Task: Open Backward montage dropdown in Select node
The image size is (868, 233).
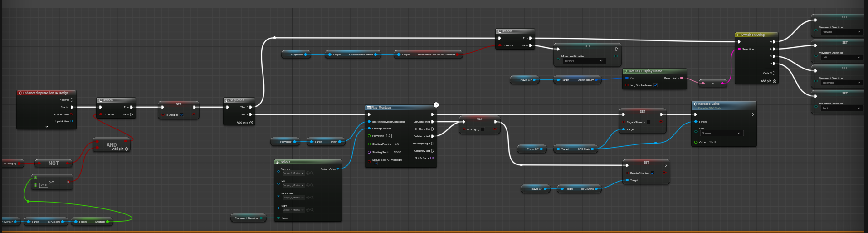Action: tap(293, 198)
